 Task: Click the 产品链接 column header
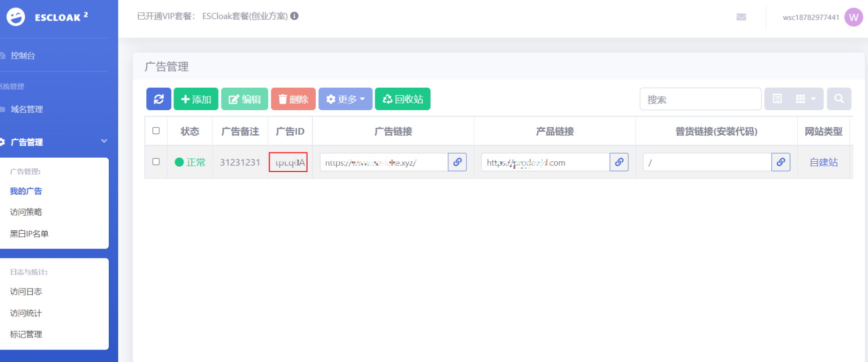click(x=555, y=131)
